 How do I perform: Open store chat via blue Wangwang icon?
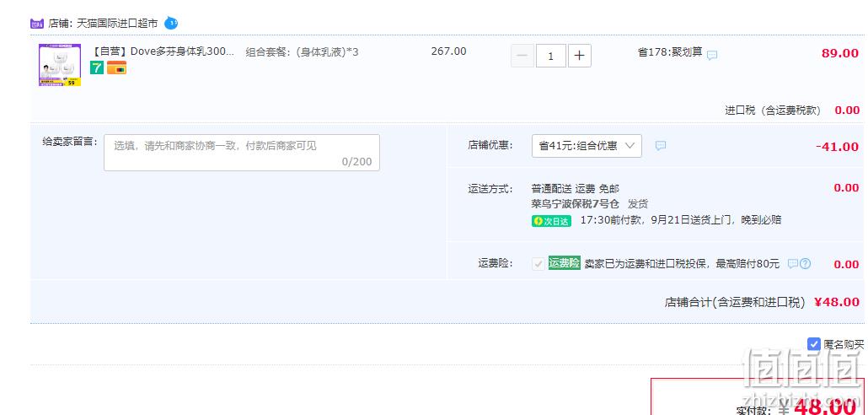(x=171, y=24)
